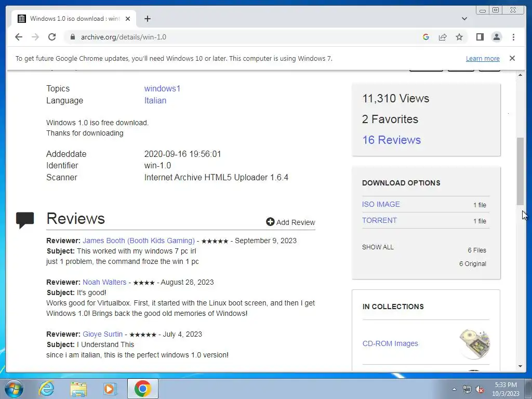The width and height of the screenshot is (532, 399).
Task: Click the 6 Original files text
Action: (473, 263)
